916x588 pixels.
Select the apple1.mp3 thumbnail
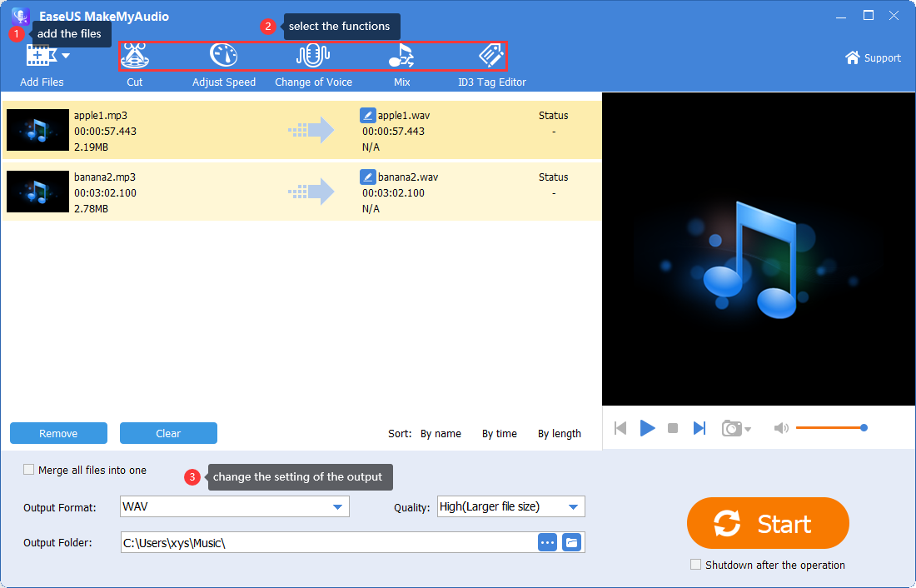(38, 130)
